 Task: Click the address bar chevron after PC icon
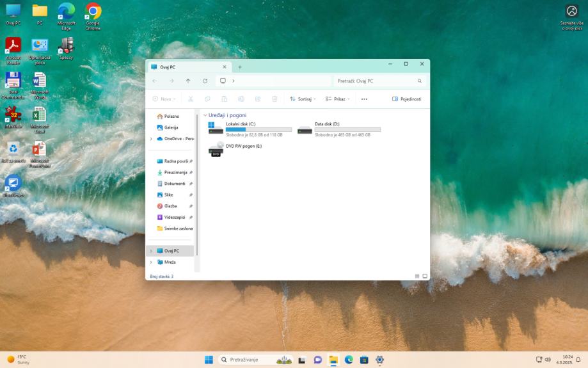coord(234,81)
